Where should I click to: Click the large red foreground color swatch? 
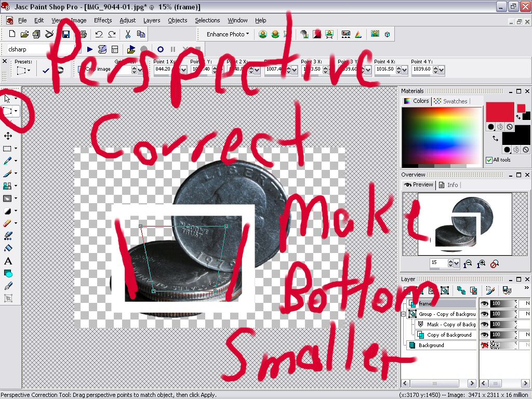click(x=500, y=112)
